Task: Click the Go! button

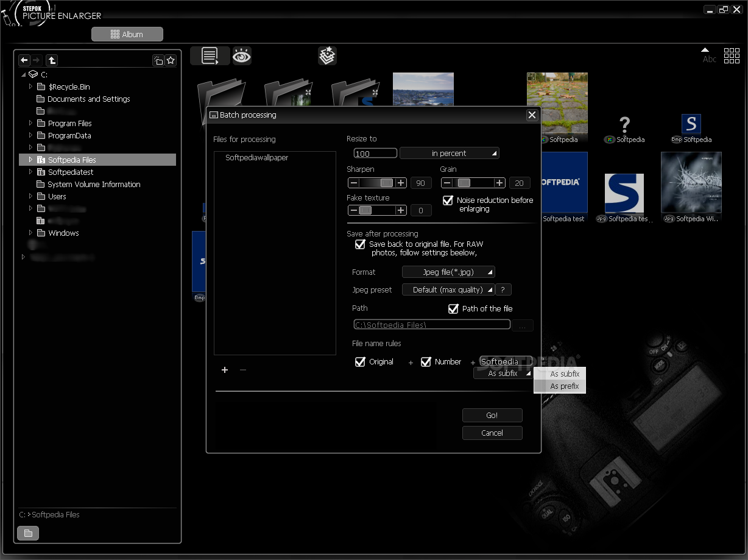Action: 492,415
